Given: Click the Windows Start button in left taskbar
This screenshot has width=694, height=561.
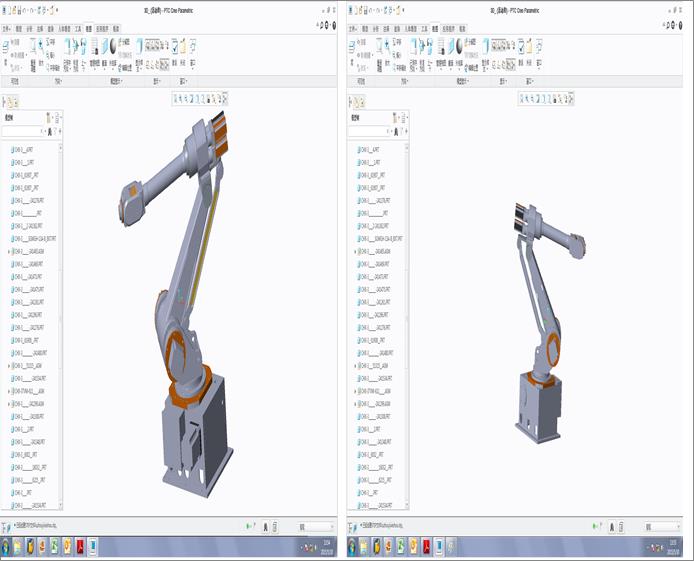Looking at the screenshot, I should 8,546.
